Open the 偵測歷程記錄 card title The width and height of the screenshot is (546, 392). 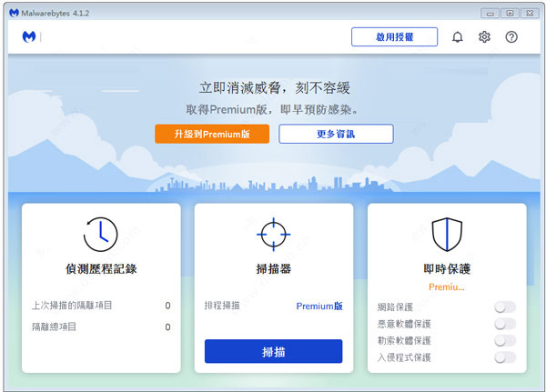click(100, 269)
